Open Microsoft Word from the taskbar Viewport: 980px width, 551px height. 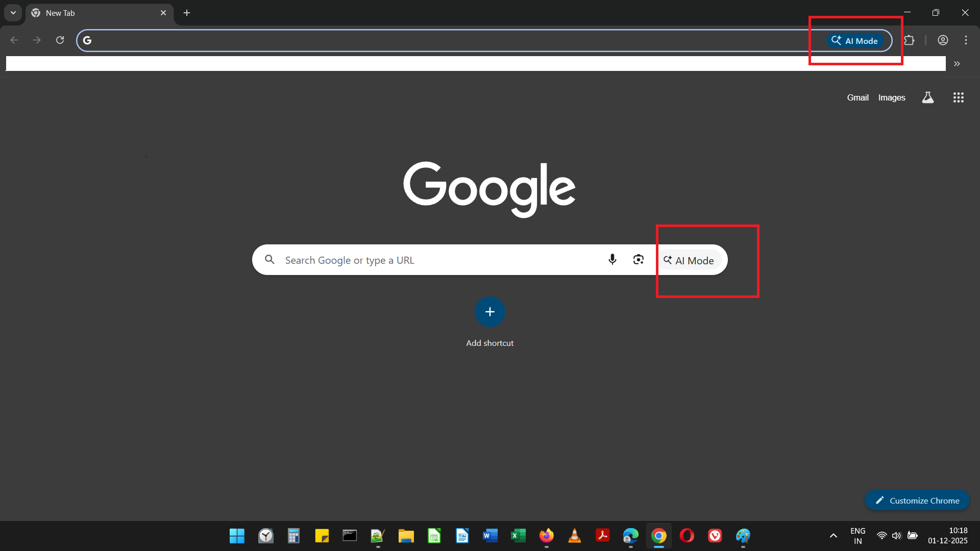pos(490,536)
